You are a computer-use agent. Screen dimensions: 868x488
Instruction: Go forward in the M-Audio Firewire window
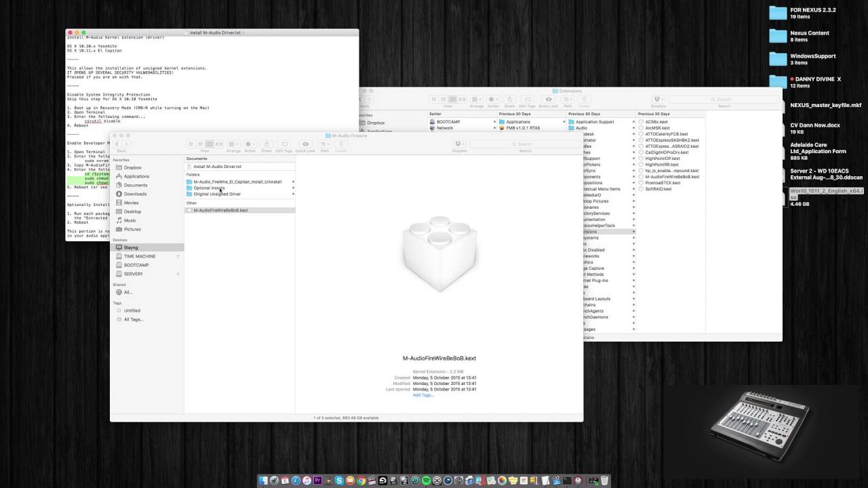126,144
